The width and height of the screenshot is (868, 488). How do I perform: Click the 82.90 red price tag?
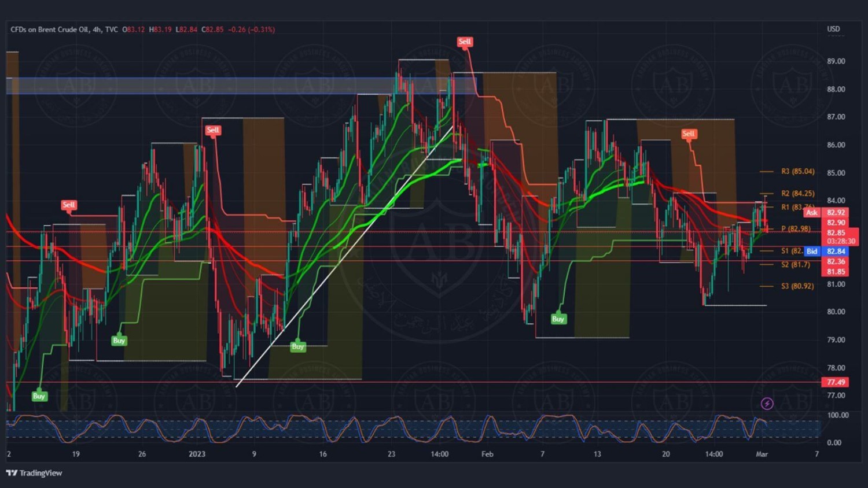click(836, 223)
